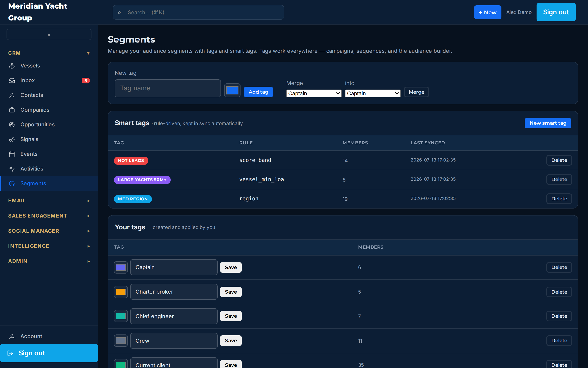Click the LARGE YACHTS 50M+ tag pill
The height and width of the screenshot is (368, 588).
coord(142,180)
